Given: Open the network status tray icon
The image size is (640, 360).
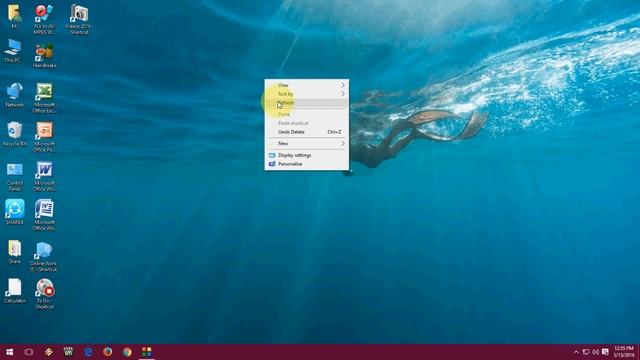Looking at the screenshot, I should (x=586, y=352).
